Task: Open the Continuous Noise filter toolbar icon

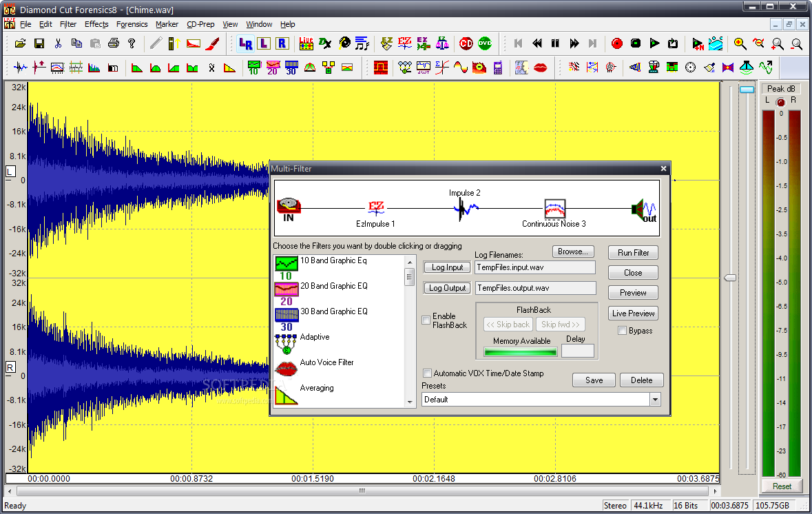Action: click(57, 68)
